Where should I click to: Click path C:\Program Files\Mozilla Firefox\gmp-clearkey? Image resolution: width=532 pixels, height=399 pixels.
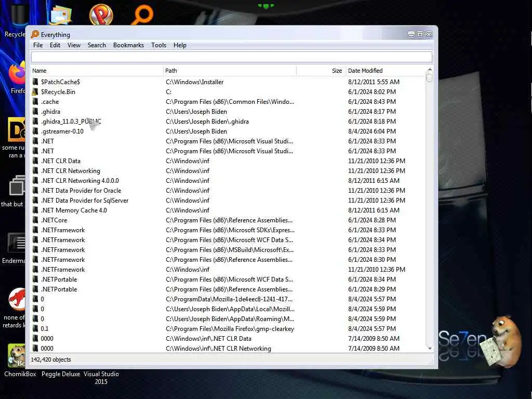[230, 328]
